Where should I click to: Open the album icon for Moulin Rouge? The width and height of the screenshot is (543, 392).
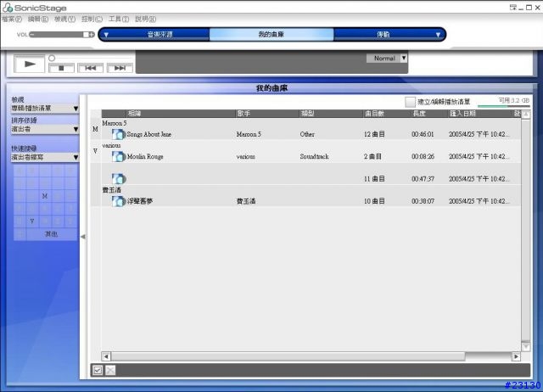[119, 156]
